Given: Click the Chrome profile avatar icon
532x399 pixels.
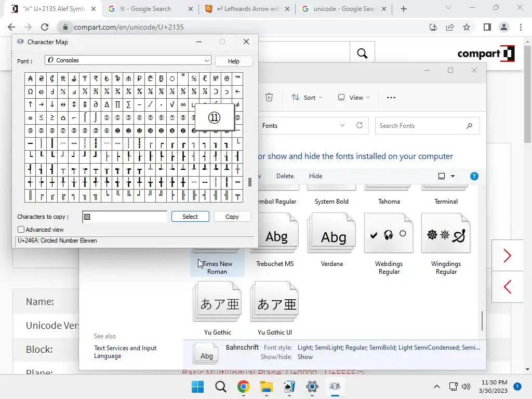Looking at the screenshot, I should 504,27.
